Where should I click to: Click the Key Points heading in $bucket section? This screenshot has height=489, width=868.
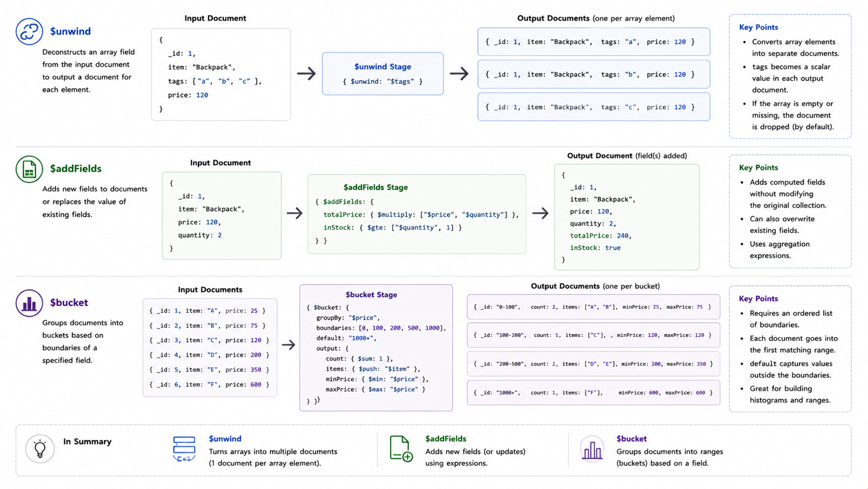758,298
